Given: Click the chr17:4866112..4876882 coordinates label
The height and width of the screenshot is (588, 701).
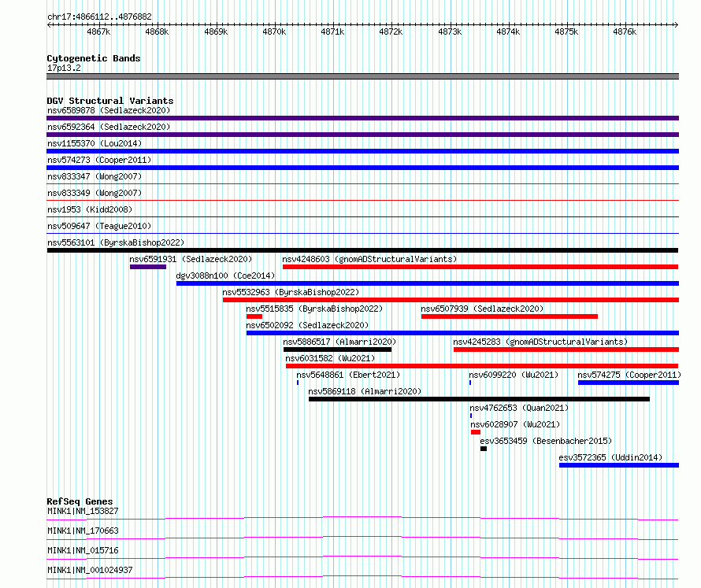Looking at the screenshot, I should (x=99, y=17).
